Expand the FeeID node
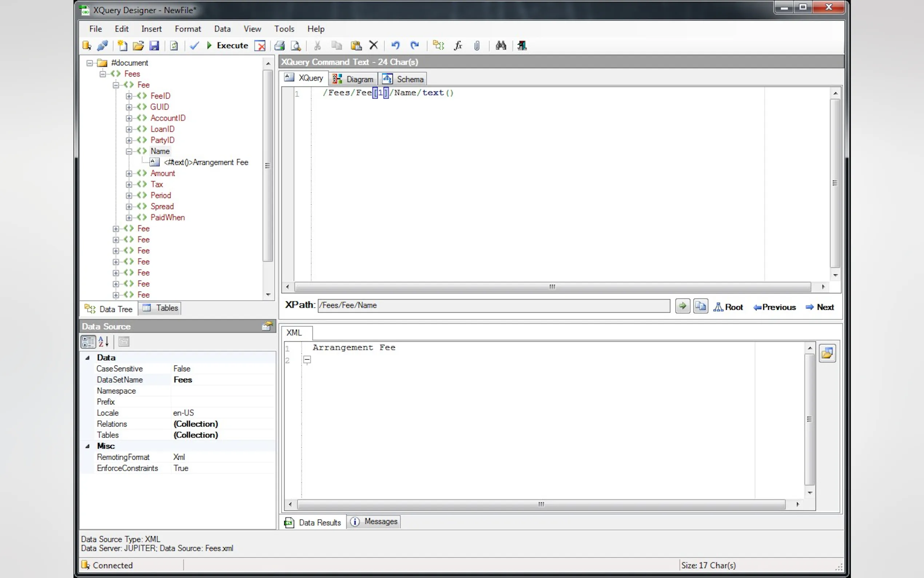This screenshot has width=924, height=578. click(129, 96)
